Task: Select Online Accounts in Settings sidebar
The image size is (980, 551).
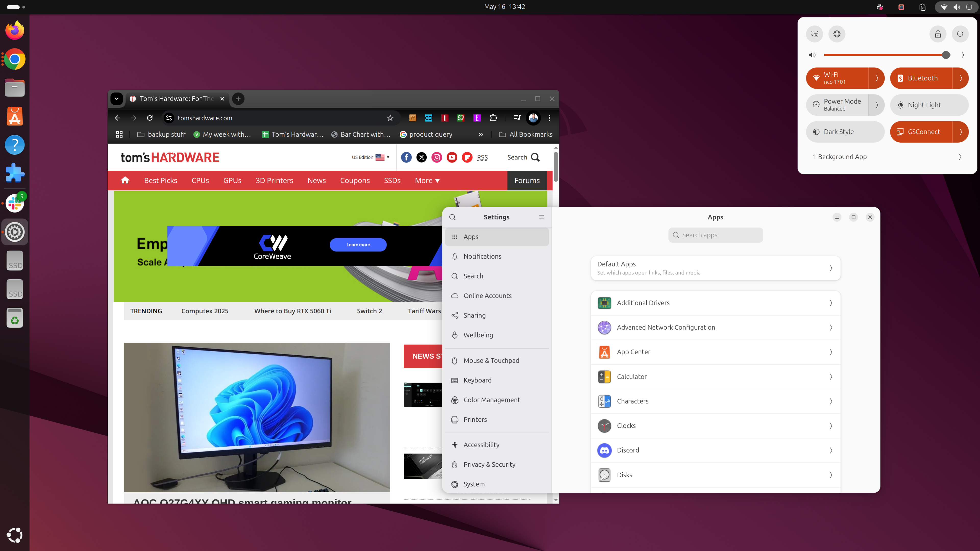Action: point(497,295)
